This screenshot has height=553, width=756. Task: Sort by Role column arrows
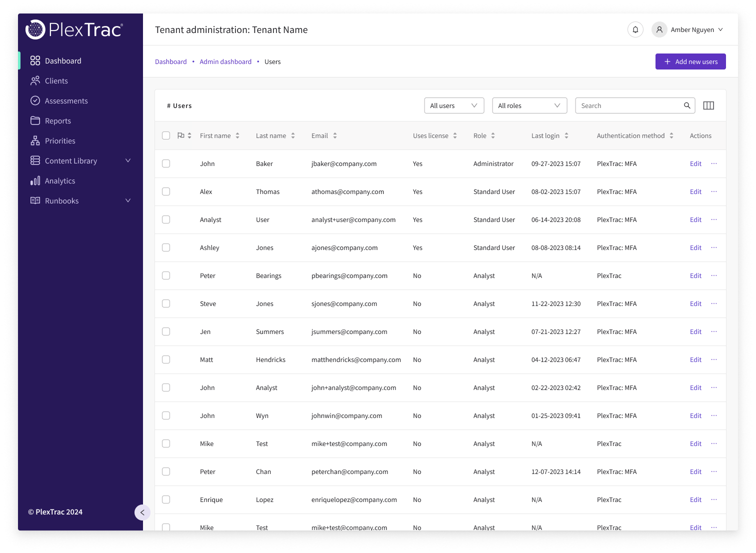coord(493,135)
